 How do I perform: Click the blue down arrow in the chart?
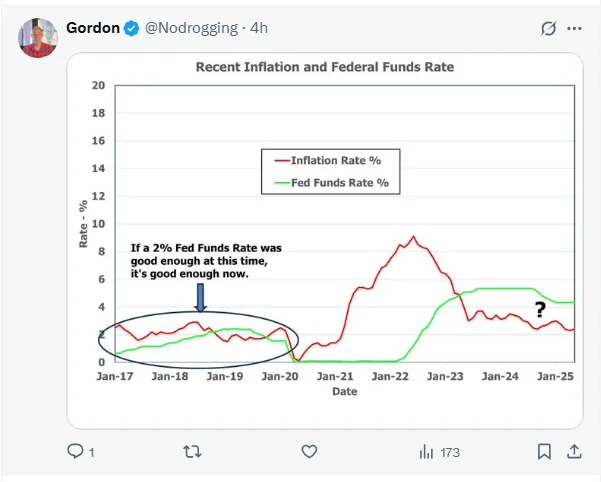pos(200,297)
